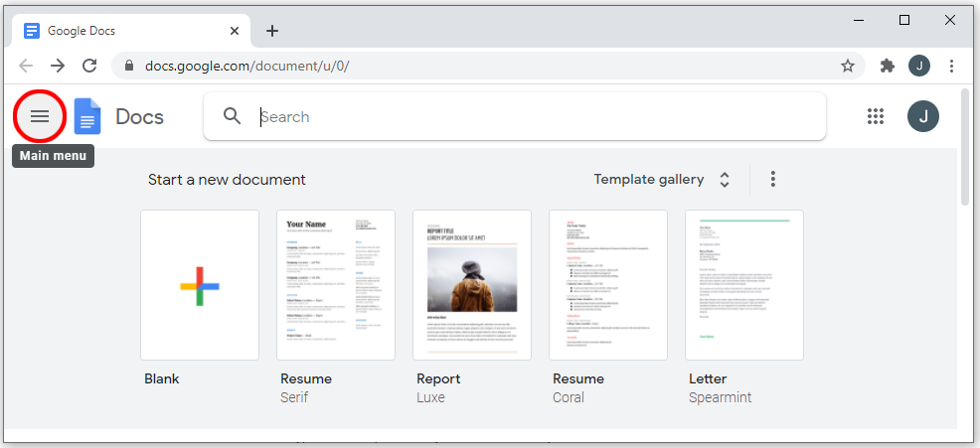The width and height of the screenshot is (980, 448).
Task: Open template section more options menu
Action: pos(773,180)
